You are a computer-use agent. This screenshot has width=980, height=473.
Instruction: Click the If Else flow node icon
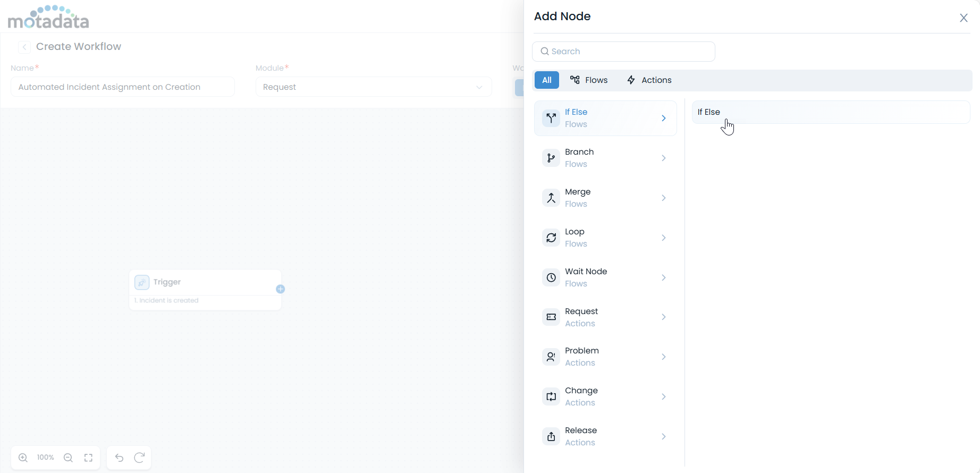tap(551, 118)
